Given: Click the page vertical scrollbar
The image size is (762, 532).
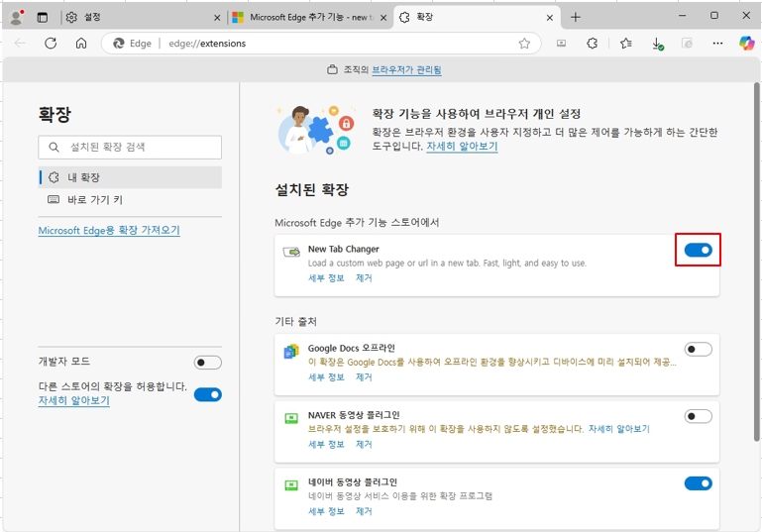Looking at the screenshot, I should click(x=756, y=263).
